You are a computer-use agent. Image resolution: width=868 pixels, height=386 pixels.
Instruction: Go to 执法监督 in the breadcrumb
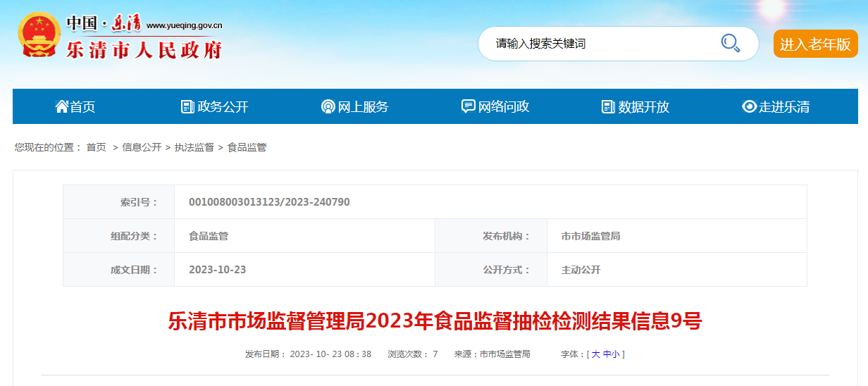tap(194, 147)
